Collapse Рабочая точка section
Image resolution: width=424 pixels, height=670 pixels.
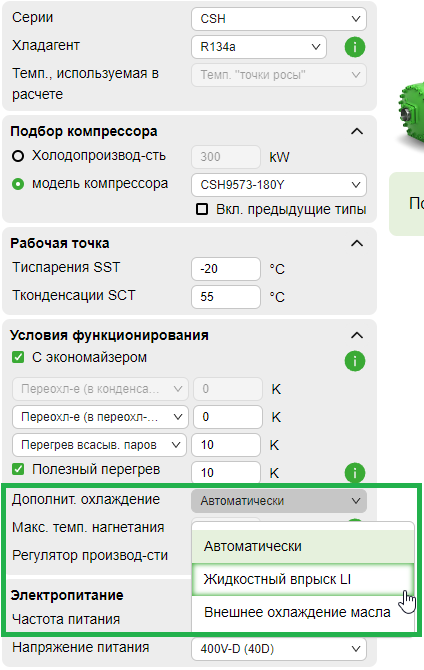(357, 243)
